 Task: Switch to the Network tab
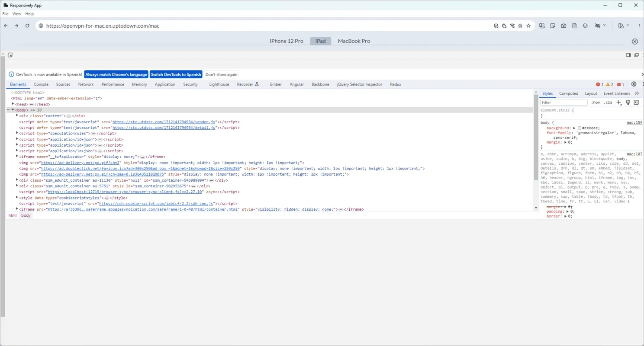[x=86, y=84]
